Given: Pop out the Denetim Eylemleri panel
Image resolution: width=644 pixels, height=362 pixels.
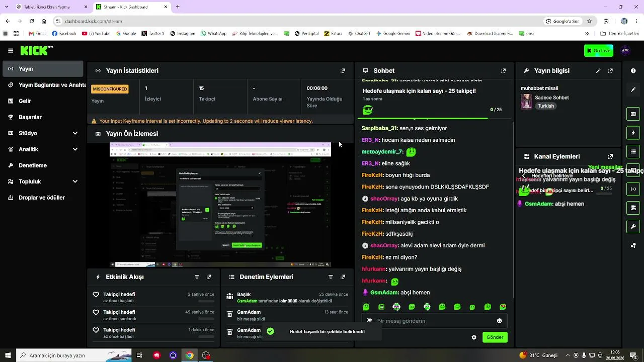Looking at the screenshot, I should tap(343, 277).
